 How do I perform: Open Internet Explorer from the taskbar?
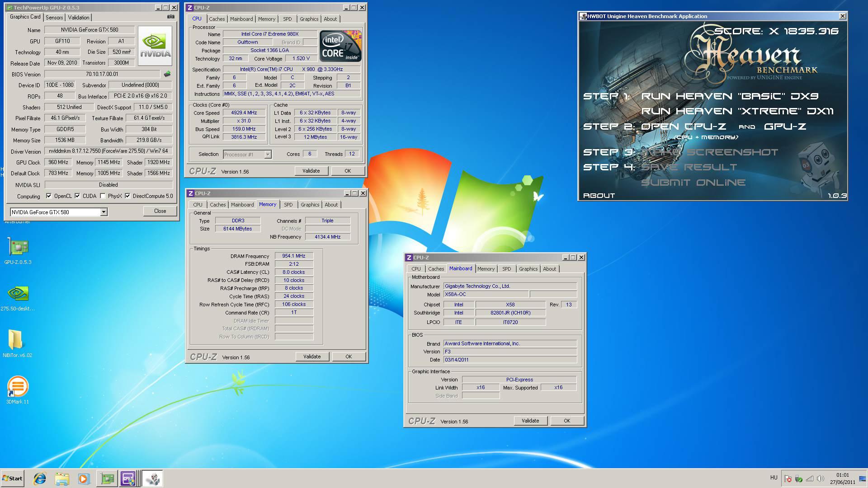pyautogui.click(x=40, y=479)
